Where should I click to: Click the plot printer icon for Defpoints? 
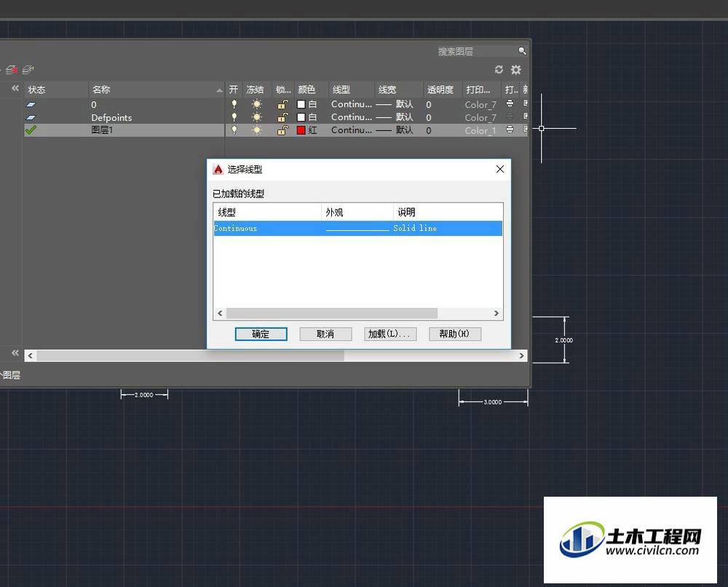(x=510, y=116)
